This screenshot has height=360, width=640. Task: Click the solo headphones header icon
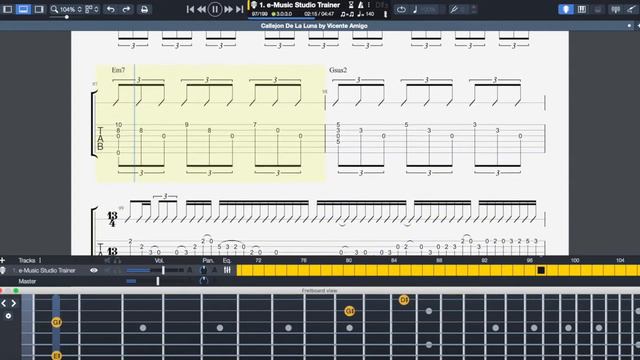tap(118, 260)
